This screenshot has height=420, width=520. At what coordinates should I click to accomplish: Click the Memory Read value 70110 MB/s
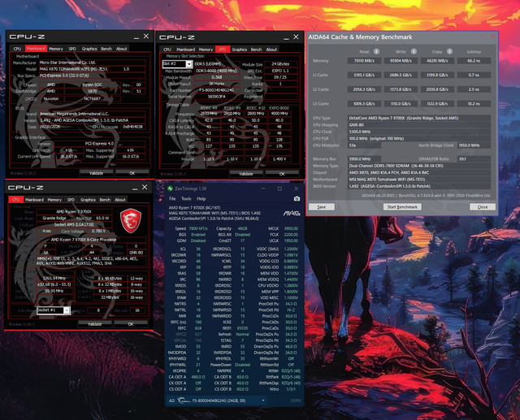(364, 61)
